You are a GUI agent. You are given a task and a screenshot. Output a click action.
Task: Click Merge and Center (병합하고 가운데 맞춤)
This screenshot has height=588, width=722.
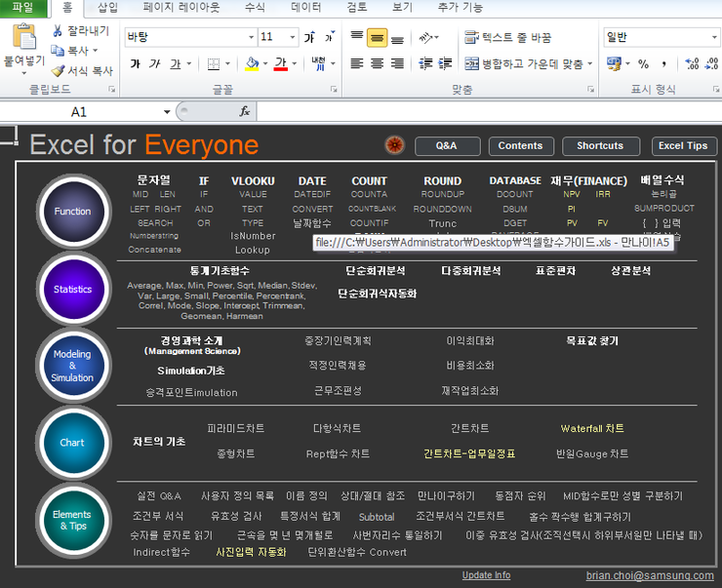point(523,63)
